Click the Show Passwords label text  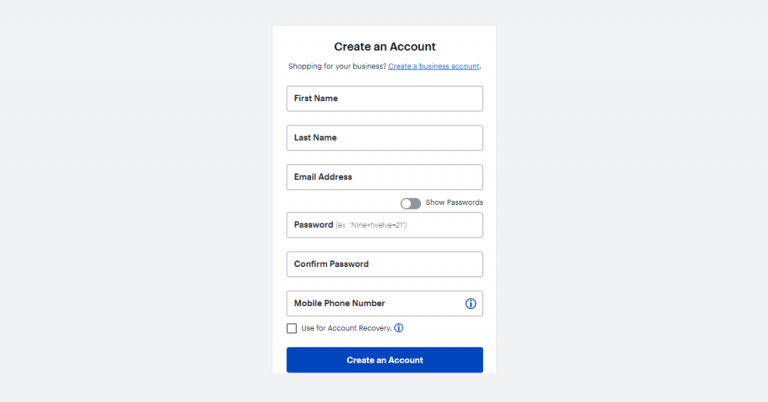[x=454, y=203]
